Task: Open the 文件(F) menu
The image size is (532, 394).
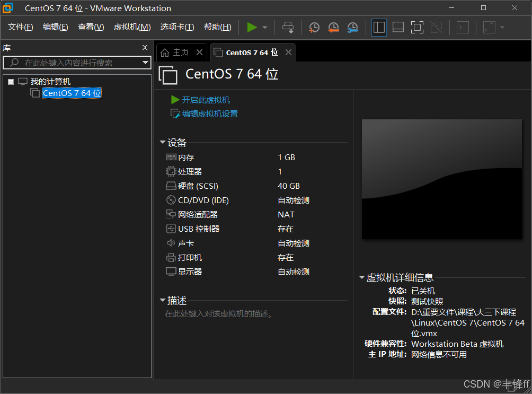Action: tap(20, 27)
